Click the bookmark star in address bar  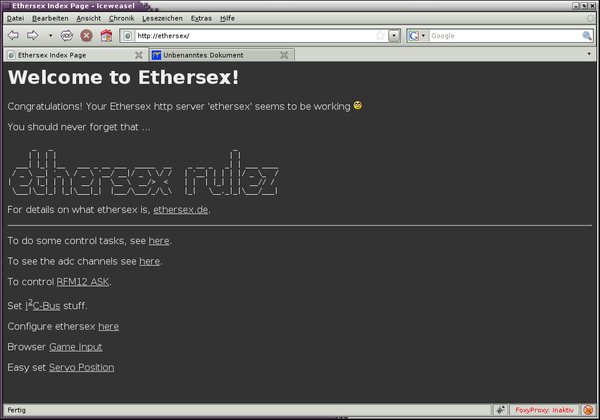pyautogui.click(x=380, y=36)
